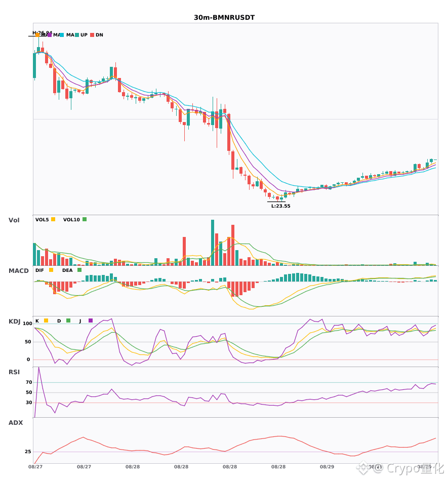Image resolution: width=448 pixels, height=481 pixels.
Task: Click the L:23.55 low price label
Action: pos(280,206)
